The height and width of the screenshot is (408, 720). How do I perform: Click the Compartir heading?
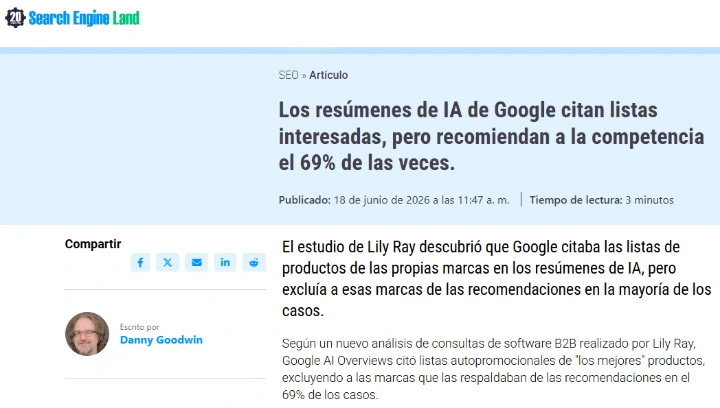tap(93, 244)
